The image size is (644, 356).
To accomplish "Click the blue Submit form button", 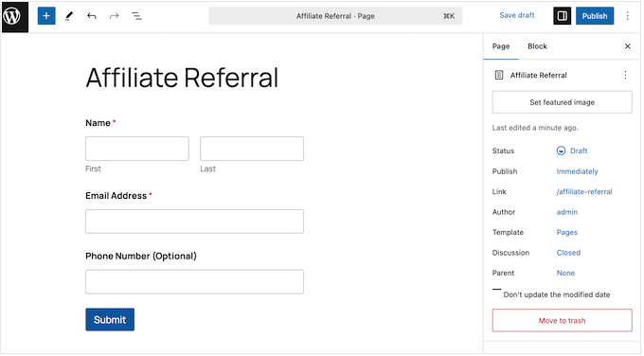I will pos(110,319).
